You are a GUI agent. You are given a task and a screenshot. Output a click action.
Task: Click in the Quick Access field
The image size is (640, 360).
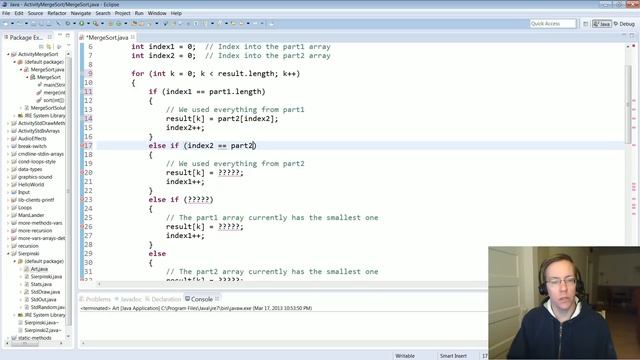(553, 24)
